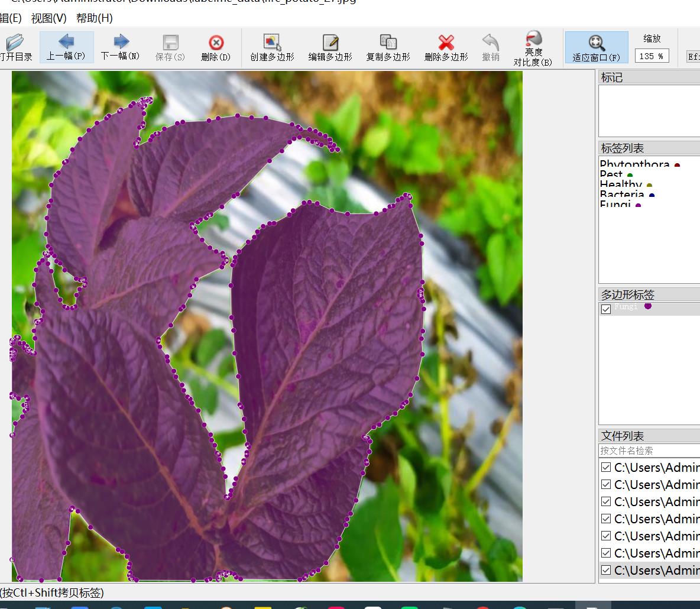Select the 创建多边形 create polygon tool
700x609 pixels.
pyautogui.click(x=272, y=47)
